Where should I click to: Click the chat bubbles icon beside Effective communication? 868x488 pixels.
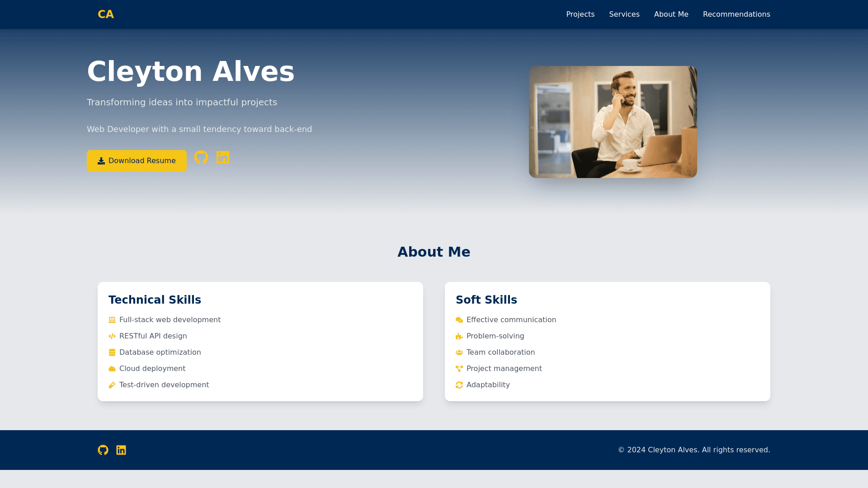[x=459, y=320]
